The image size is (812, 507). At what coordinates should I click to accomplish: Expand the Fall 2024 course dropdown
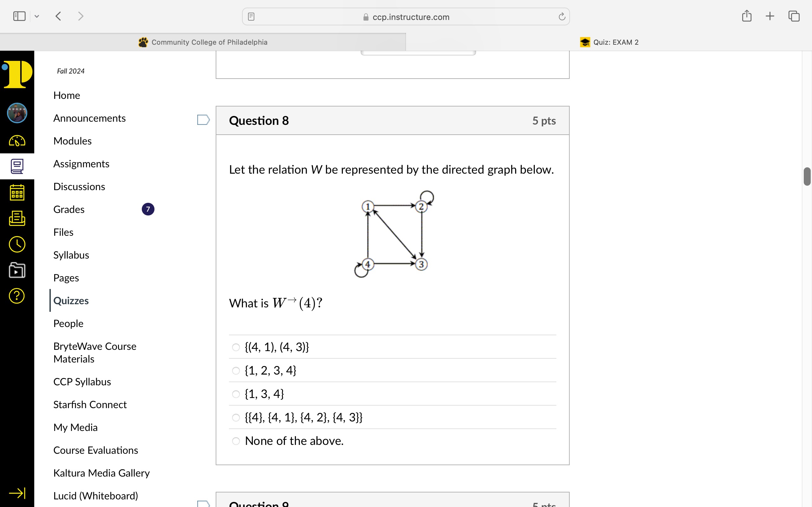70,71
